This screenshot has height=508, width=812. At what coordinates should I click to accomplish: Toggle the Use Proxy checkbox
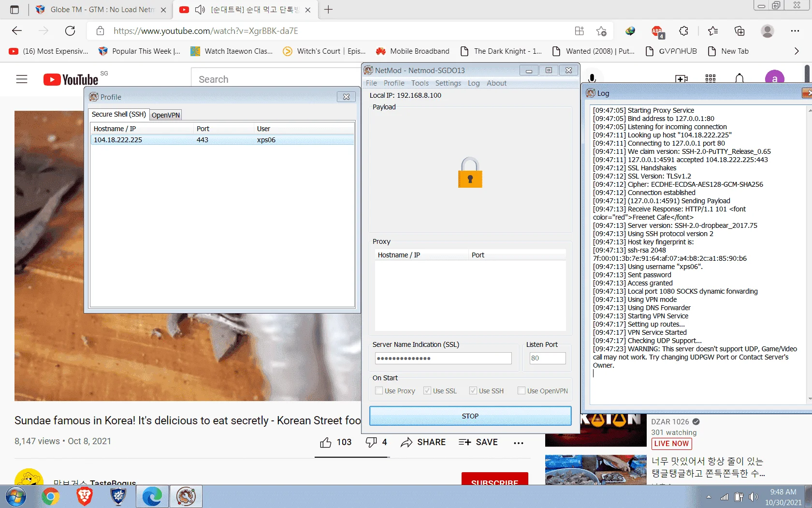click(x=379, y=390)
